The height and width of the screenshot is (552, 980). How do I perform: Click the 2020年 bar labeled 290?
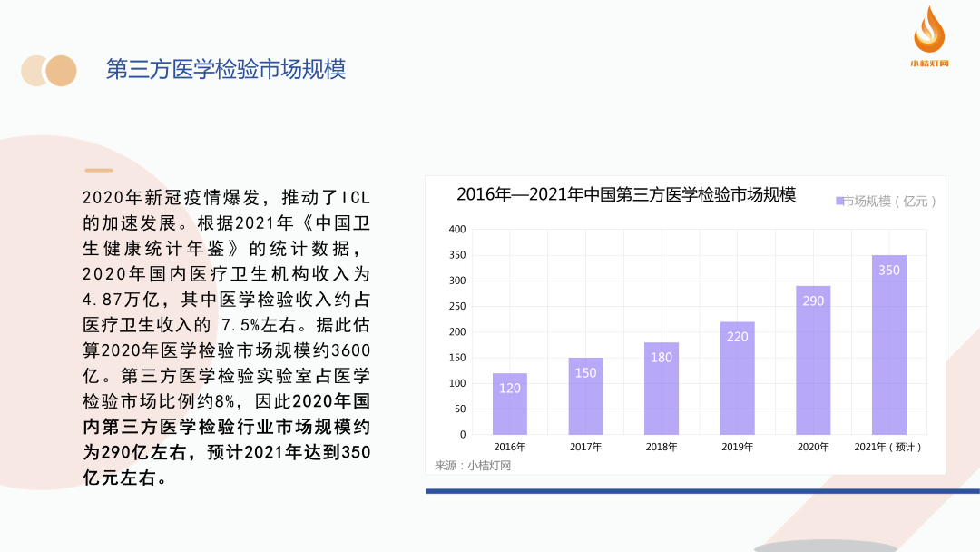click(813, 360)
